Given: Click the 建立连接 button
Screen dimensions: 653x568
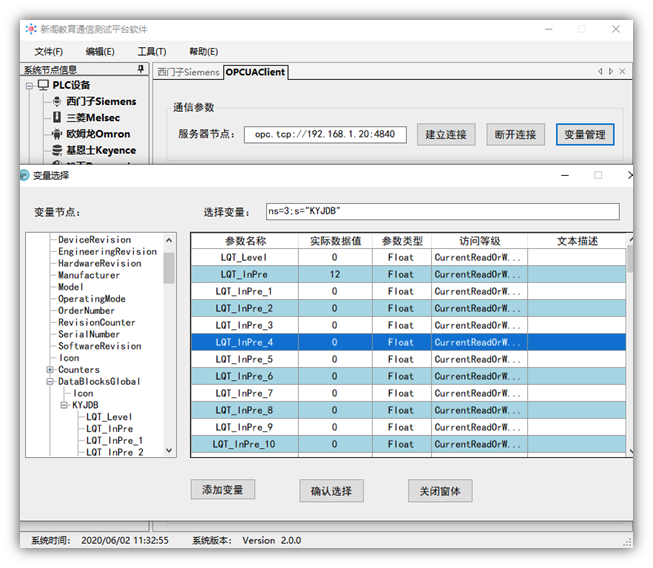Looking at the screenshot, I should click(446, 135).
